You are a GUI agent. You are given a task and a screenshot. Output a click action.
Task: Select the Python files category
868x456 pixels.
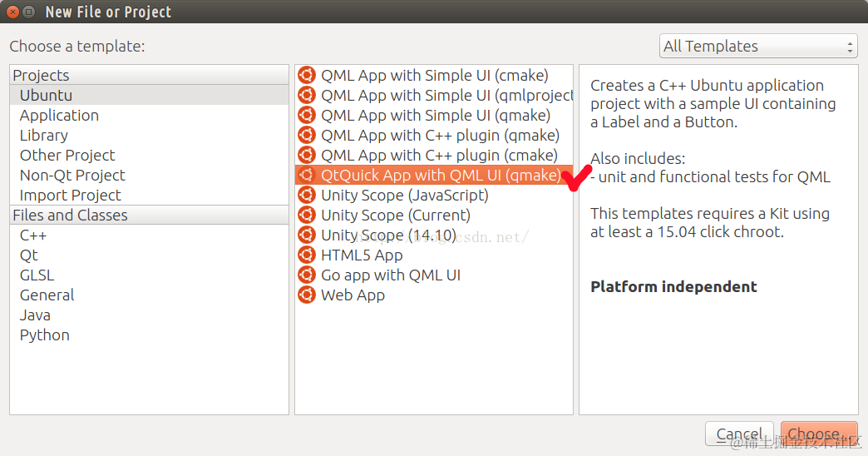click(150, 335)
